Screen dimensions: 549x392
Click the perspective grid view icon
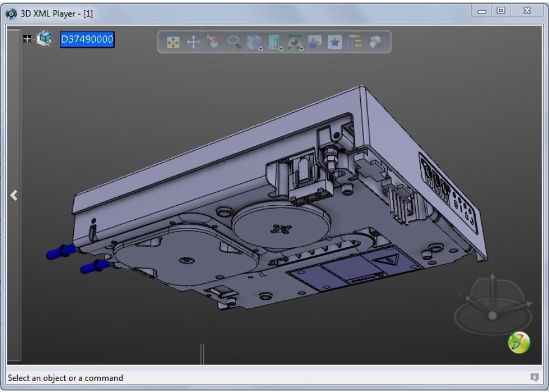pos(274,42)
